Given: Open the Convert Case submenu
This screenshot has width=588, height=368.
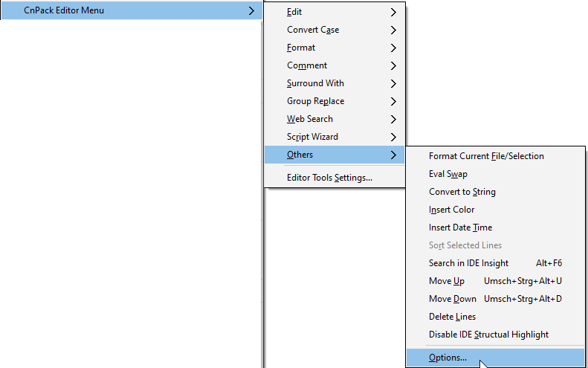Looking at the screenshot, I should (x=334, y=30).
